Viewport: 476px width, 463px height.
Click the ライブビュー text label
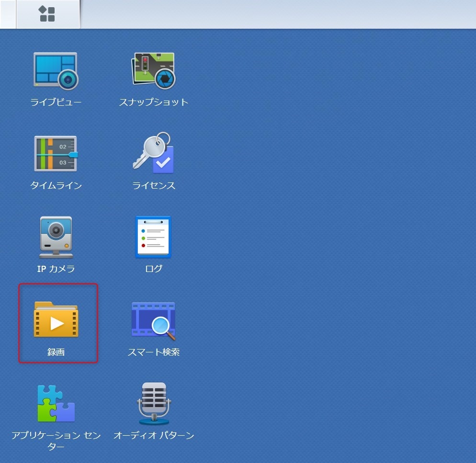56,102
